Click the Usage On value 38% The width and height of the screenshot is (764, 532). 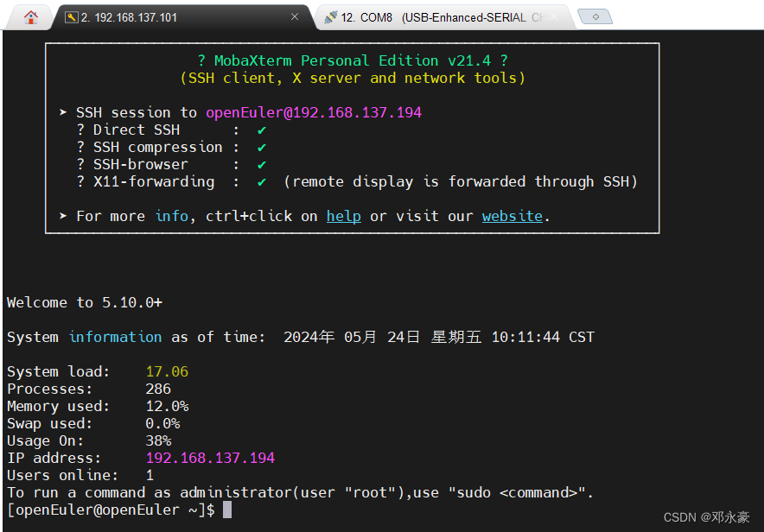tap(158, 441)
